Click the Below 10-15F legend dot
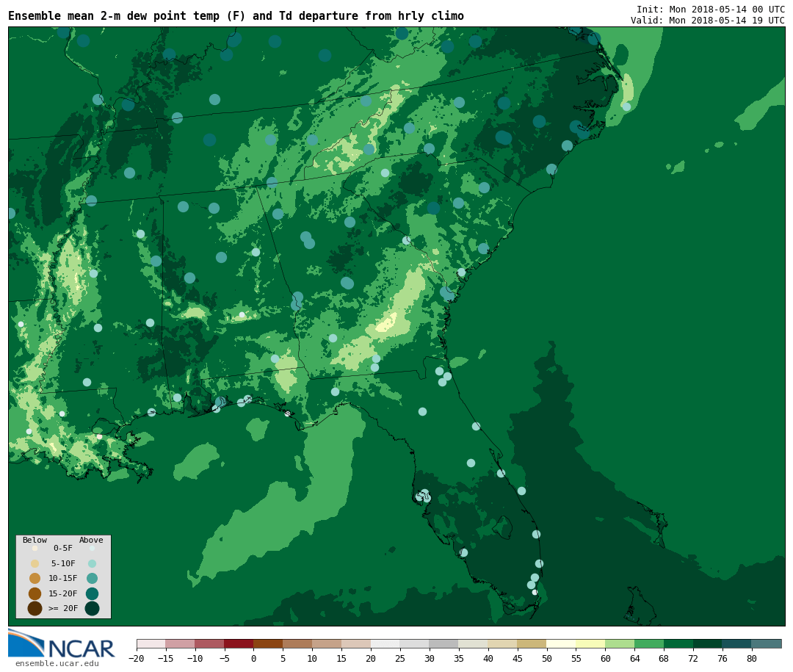 pyautogui.click(x=35, y=578)
